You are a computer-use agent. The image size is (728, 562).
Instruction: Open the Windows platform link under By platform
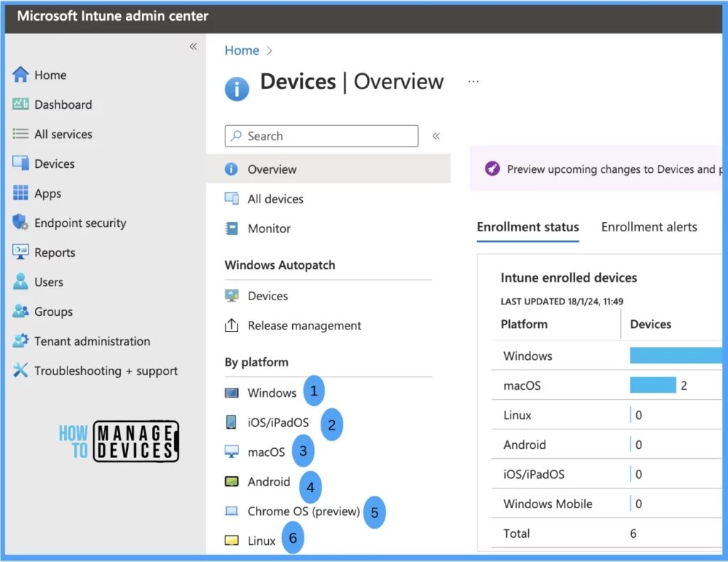(272, 393)
